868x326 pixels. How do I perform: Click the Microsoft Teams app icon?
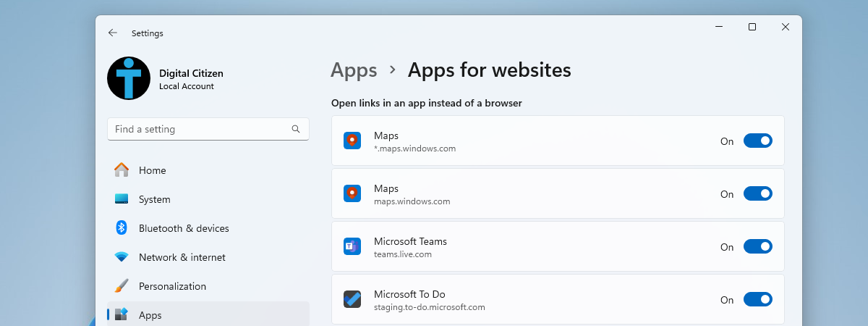[x=352, y=246]
